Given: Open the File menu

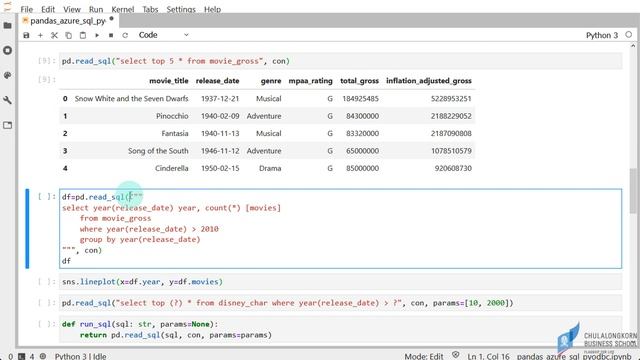Looking at the screenshot, I should point(27,9).
